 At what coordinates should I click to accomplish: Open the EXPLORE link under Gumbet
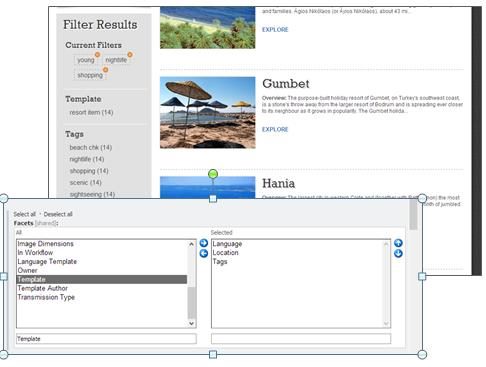coord(275,129)
